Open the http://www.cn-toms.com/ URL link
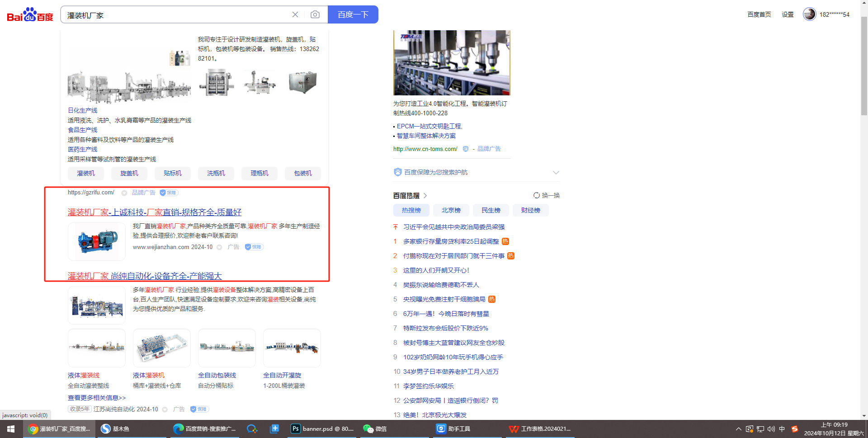The image size is (868, 438). (x=425, y=149)
